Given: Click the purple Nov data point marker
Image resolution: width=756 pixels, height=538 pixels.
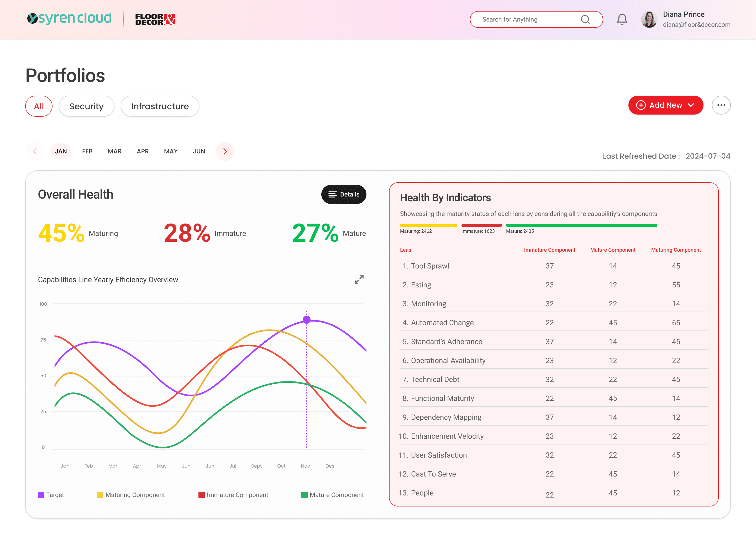Looking at the screenshot, I should 307,320.
